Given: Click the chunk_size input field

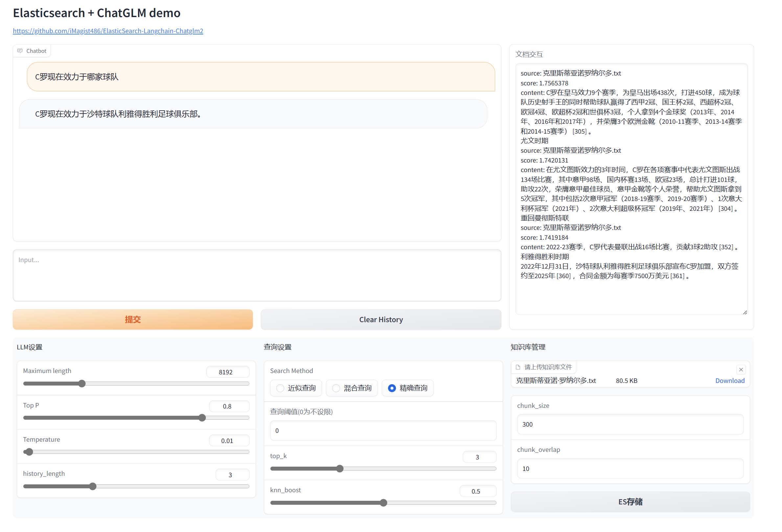Looking at the screenshot, I should tap(630, 425).
